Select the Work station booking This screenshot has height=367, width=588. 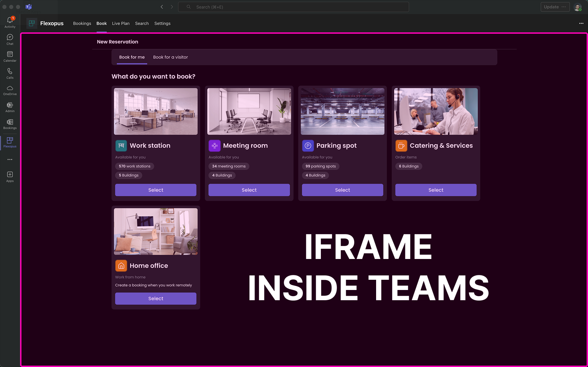tap(156, 190)
